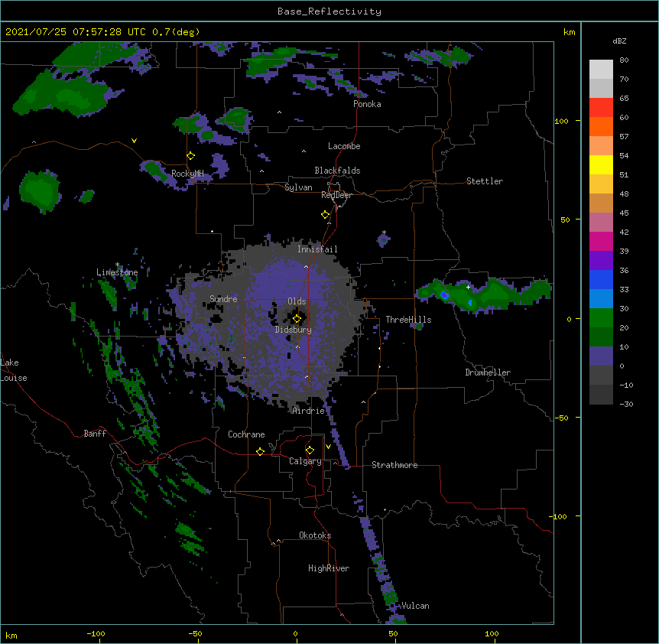Viewport: 659px width, 644px height.
Task: Click the Sundre town label
Action: click(223, 299)
